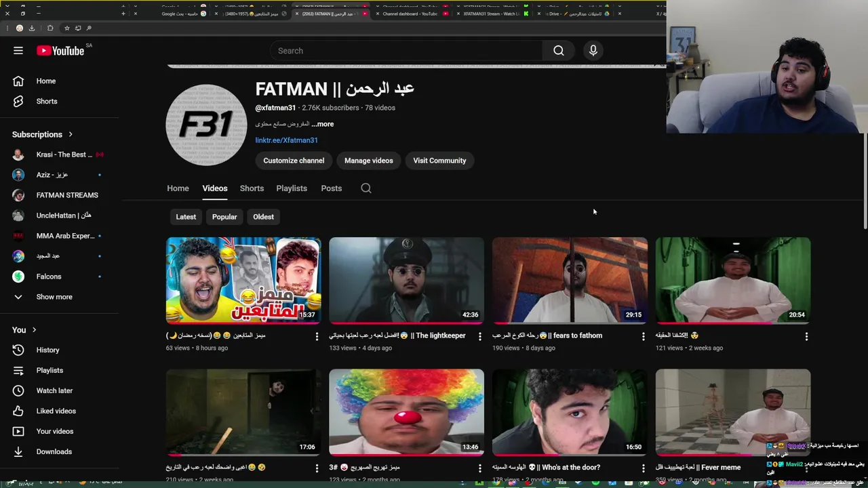Filter videos by Popular

[x=224, y=217]
